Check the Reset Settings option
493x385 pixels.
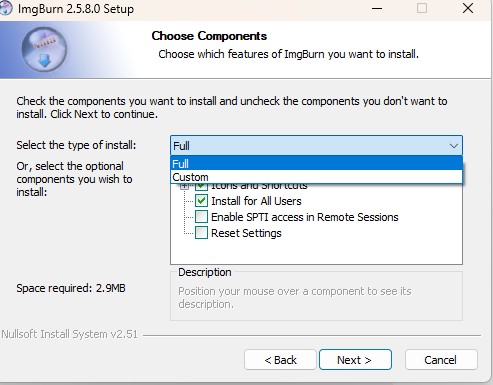[x=201, y=233]
